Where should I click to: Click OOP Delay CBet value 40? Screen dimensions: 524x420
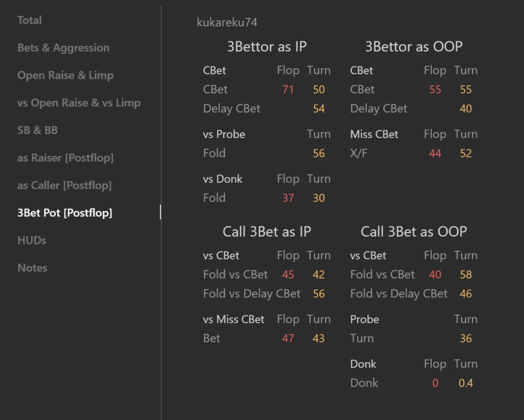coord(466,108)
